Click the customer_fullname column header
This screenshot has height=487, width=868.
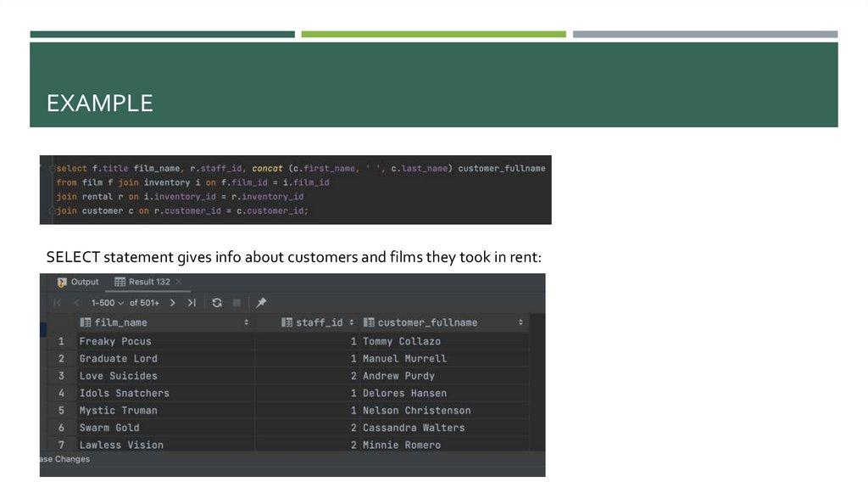[426, 323]
